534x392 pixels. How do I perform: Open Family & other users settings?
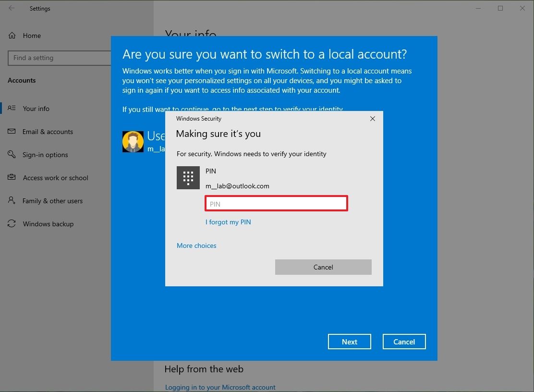click(52, 200)
